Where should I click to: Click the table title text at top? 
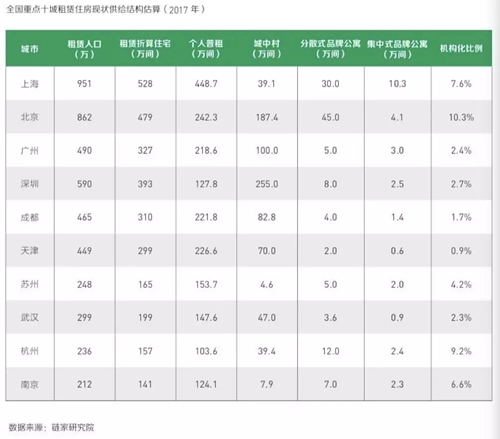tap(106, 10)
